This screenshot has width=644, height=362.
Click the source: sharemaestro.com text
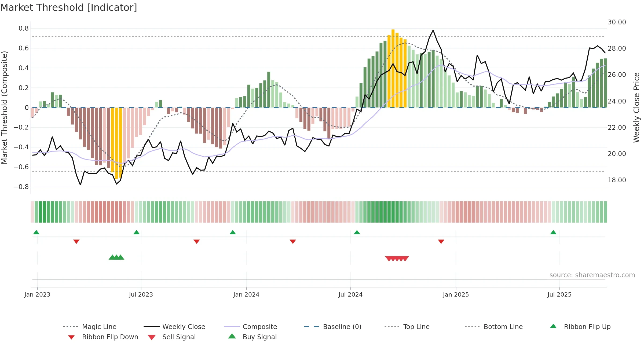click(x=592, y=275)
